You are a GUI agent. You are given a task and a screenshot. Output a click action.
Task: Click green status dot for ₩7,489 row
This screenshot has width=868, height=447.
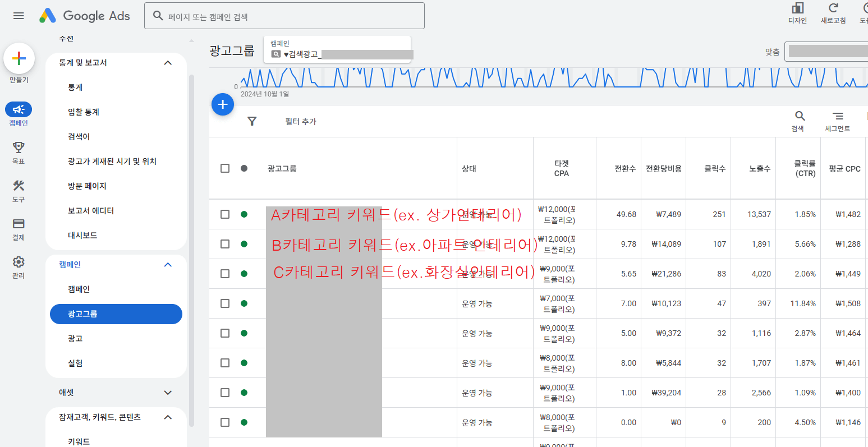244,214
